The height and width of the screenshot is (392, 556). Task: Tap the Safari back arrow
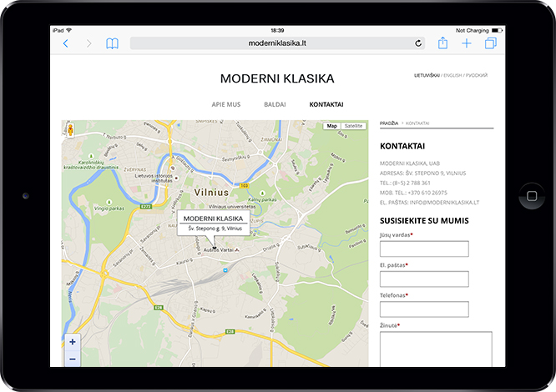coord(66,43)
